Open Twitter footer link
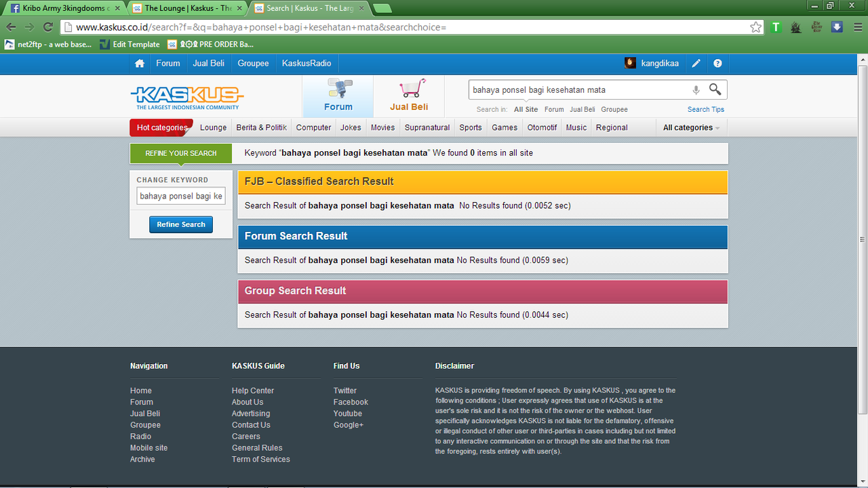Image resolution: width=868 pixels, height=488 pixels. point(344,390)
